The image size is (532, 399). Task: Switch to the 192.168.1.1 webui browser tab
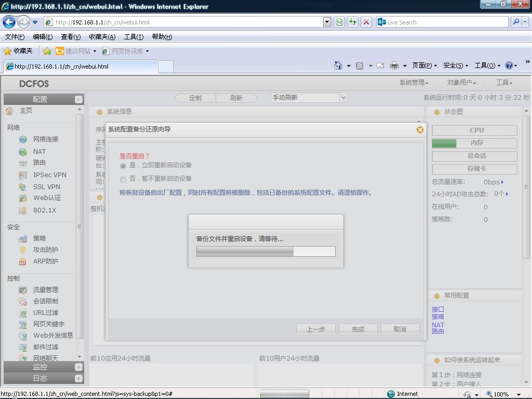click(81, 66)
